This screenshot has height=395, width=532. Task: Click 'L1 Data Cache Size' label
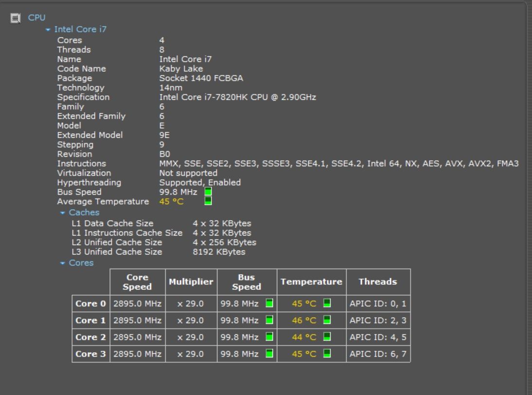pyautogui.click(x=112, y=223)
